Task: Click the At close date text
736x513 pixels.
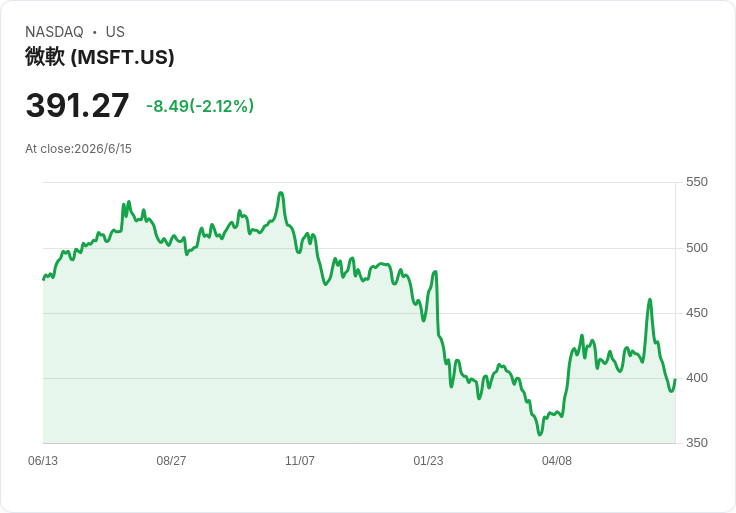Action: [78, 149]
